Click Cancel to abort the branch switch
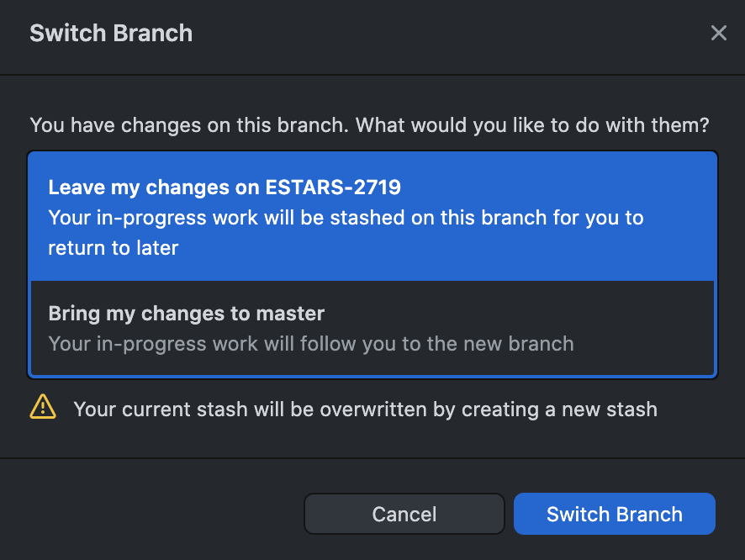 [x=404, y=514]
